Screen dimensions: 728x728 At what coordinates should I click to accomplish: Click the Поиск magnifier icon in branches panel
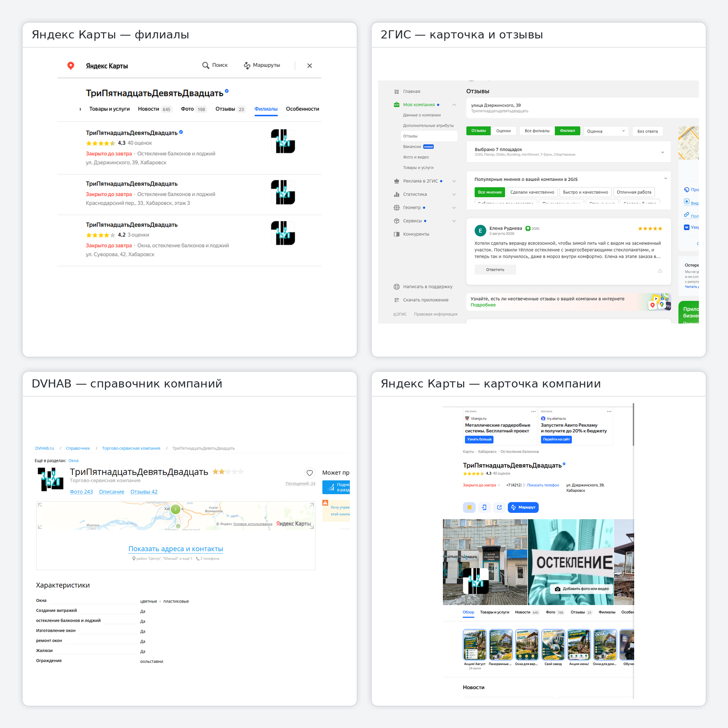click(x=206, y=65)
